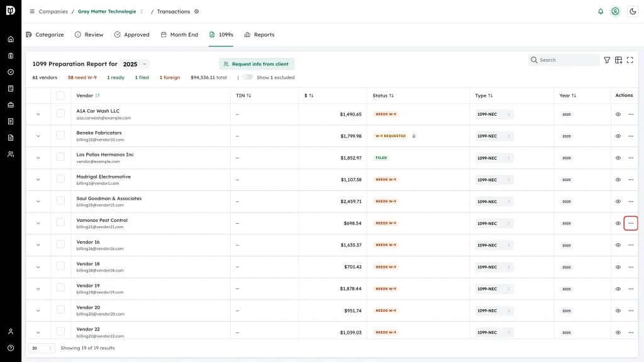View details eye icon for A1A Car Wash
The height and width of the screenshot is (362, 644).
click(618, 114)
